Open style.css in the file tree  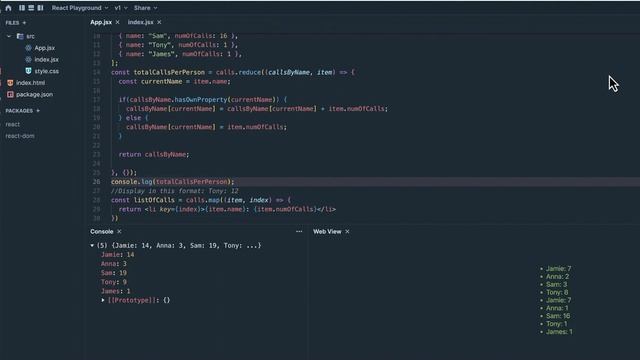coord(47,71)
